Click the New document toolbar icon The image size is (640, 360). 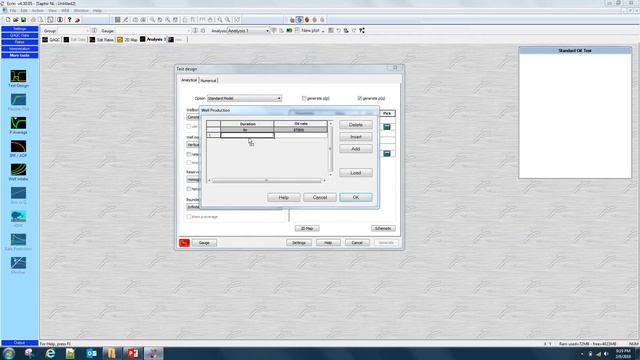tap(8, 20)
